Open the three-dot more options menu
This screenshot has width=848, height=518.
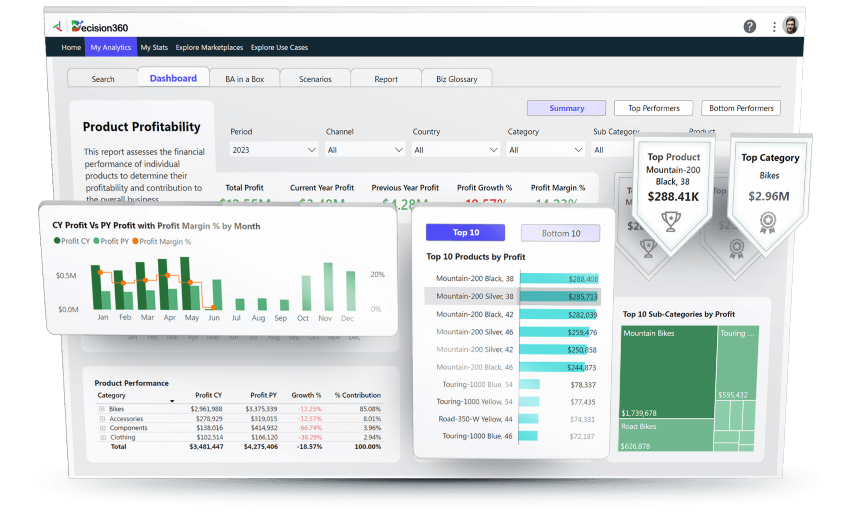(774, 26)
